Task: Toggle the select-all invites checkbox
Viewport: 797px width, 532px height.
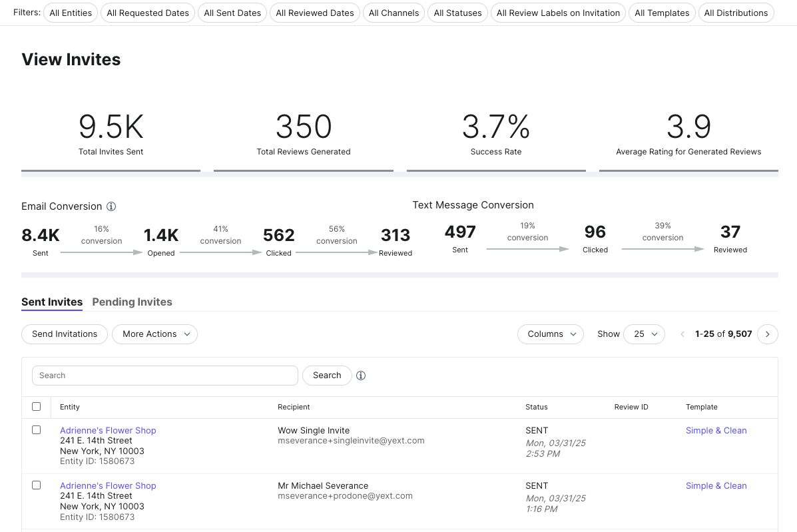Action: (36, 407)
